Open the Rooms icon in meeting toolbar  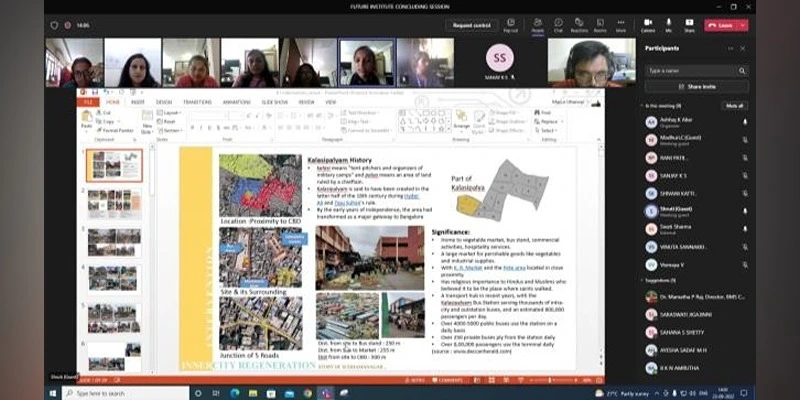(x=600, y=25)
